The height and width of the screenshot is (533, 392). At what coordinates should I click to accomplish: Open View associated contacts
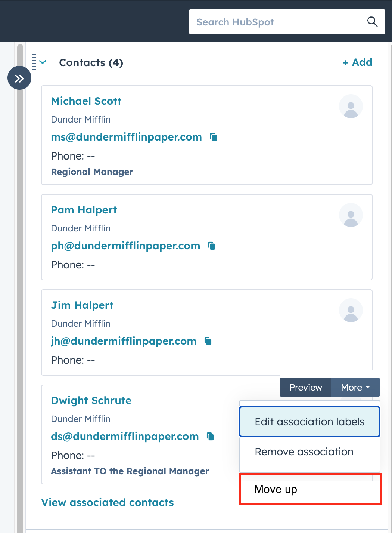[x=108, y=502]
